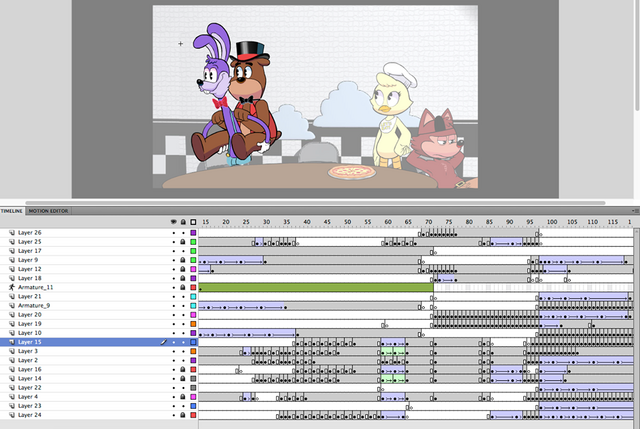Click the layer type icon next to Layer 19
Viewport: 640px width, 429px height.
pyautogui.click(x=12, y=324)
